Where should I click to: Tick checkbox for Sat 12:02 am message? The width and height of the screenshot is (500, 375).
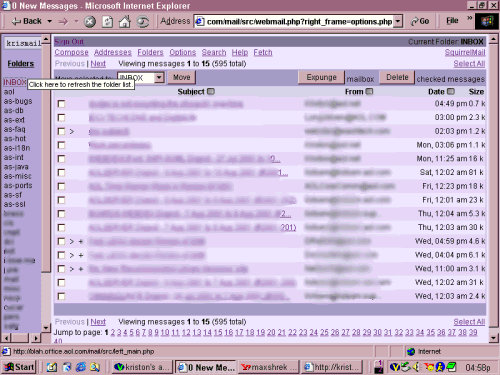61,173
